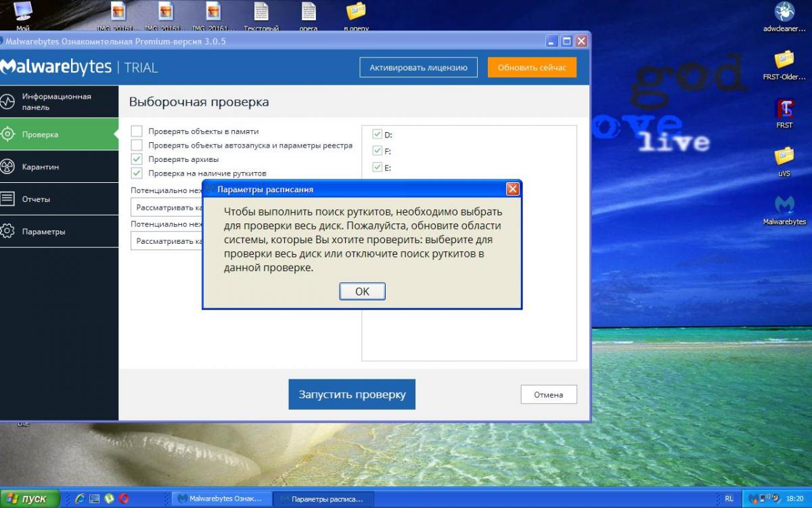Select the в оперу folder desktop icon

coord(355,17)
